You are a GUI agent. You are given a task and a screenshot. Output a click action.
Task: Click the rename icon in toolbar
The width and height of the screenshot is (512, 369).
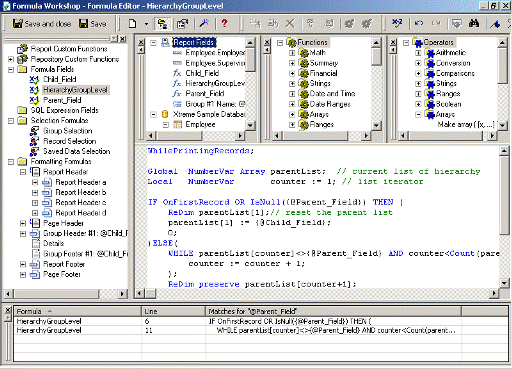click(x=255, y=24)
